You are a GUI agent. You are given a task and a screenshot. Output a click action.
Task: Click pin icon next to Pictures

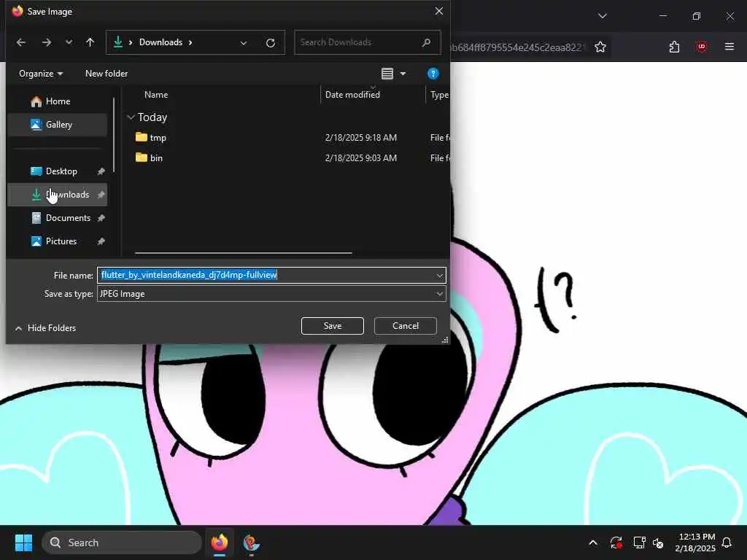point(101,241)
